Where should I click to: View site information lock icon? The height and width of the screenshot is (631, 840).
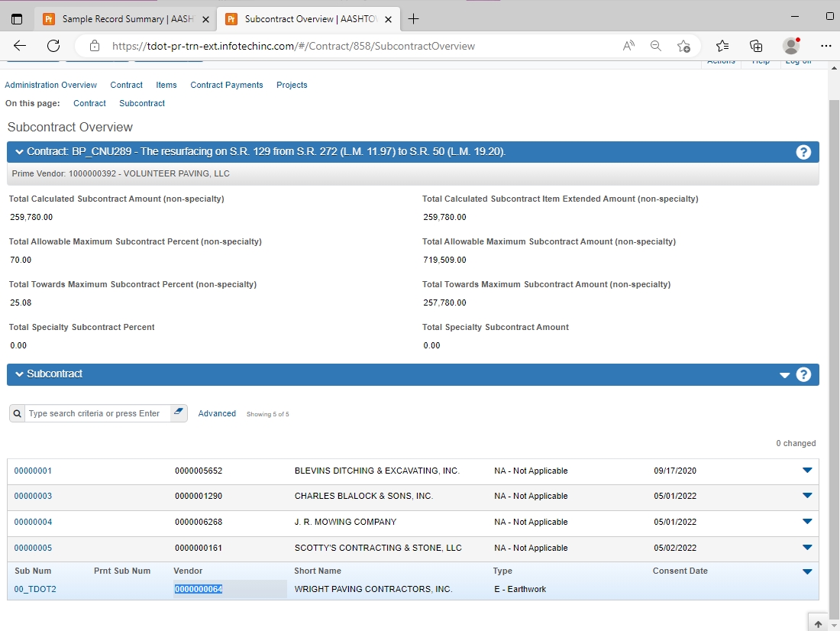(x=94, y=46)
